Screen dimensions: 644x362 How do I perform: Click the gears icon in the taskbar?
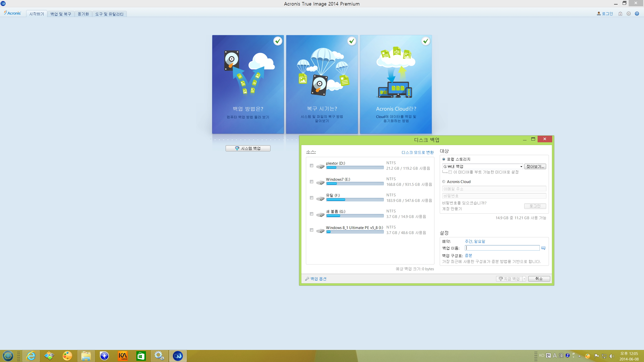coord(159,356)
